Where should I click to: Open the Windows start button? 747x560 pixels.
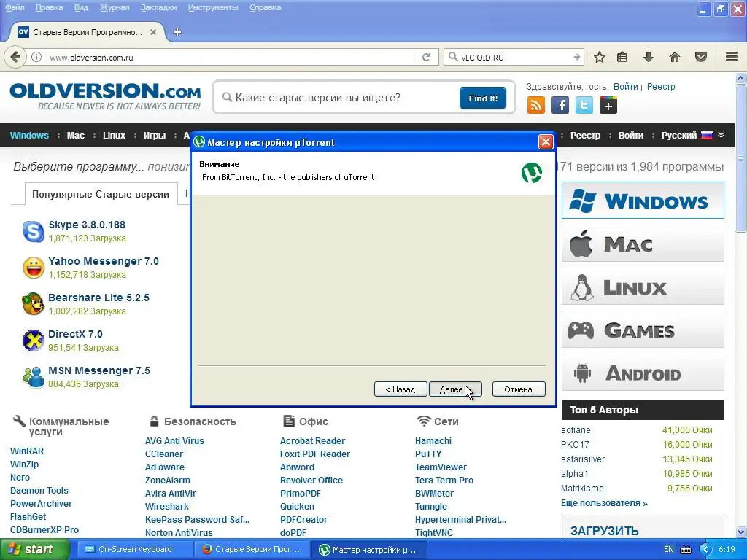point(34,550)
